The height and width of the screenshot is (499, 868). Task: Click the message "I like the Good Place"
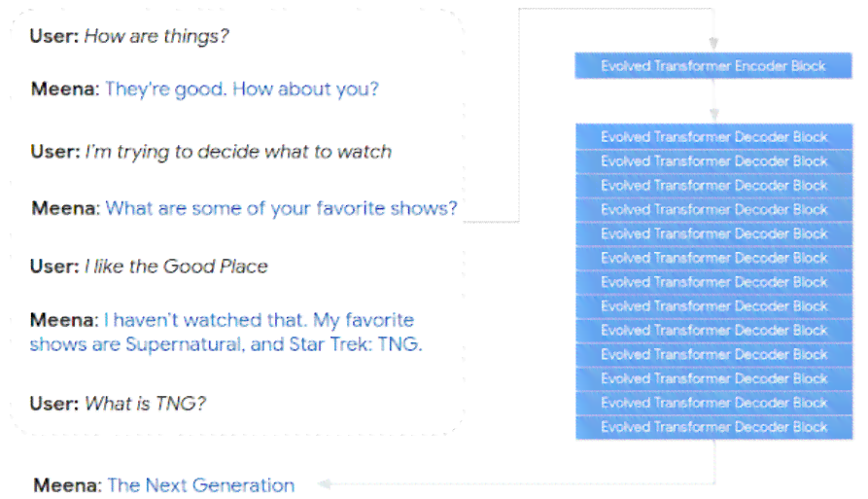176,267
